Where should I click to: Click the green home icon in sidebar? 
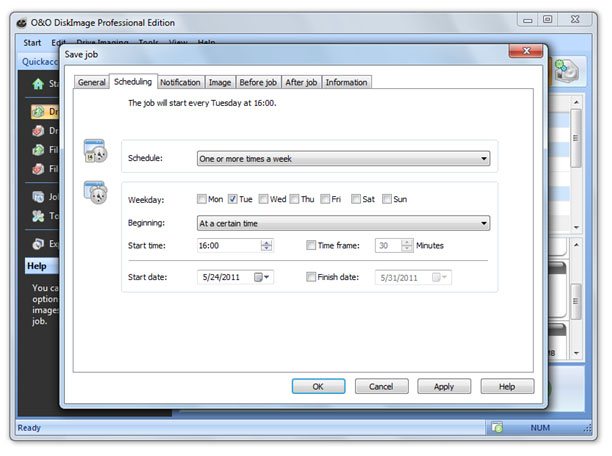pos(38,84)
